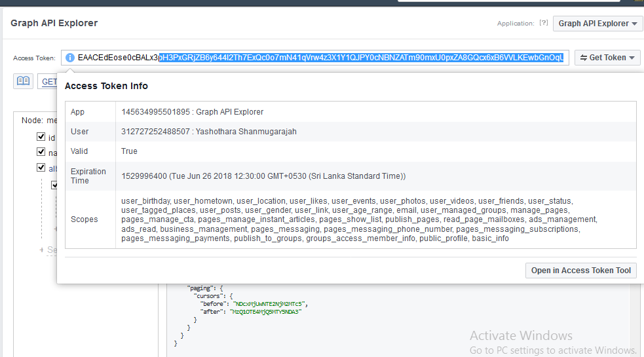Click the 'before' cursor value string
Screen dimensions: 644x357
pos(269,304)
